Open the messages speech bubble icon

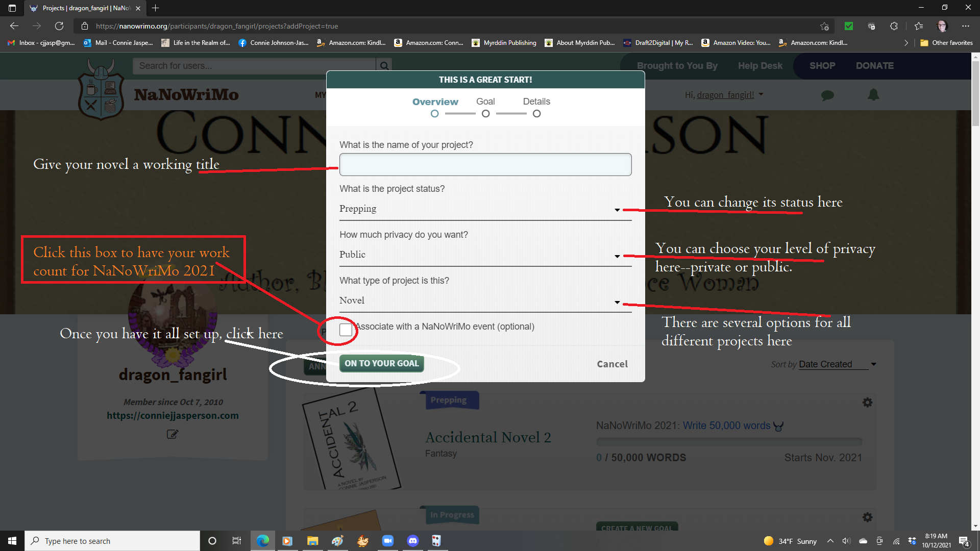point(827,95)
